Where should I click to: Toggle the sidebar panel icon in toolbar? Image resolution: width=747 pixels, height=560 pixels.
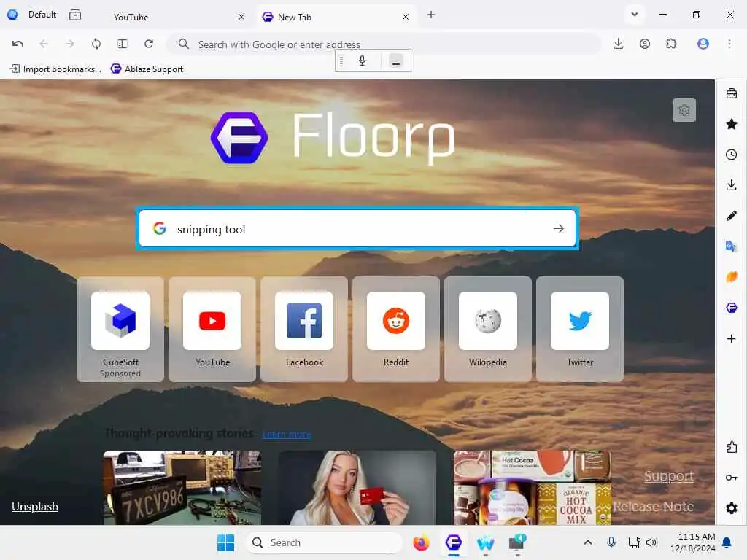[x=123, y=44]
